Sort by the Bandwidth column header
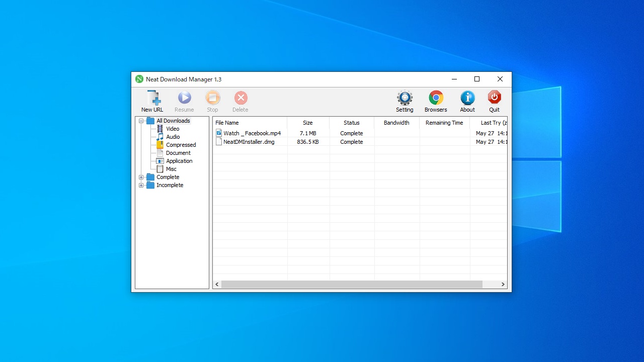Screen dimensions: 644x362 (x=396, y=123)
